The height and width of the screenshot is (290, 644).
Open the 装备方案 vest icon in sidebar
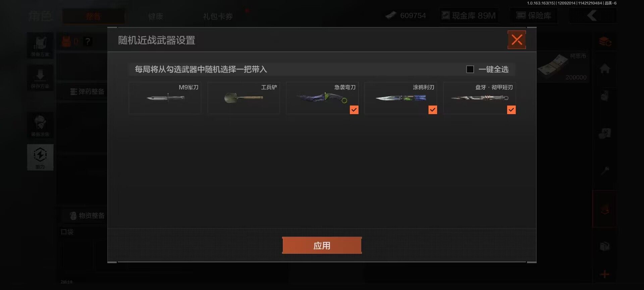pos(40,46)
